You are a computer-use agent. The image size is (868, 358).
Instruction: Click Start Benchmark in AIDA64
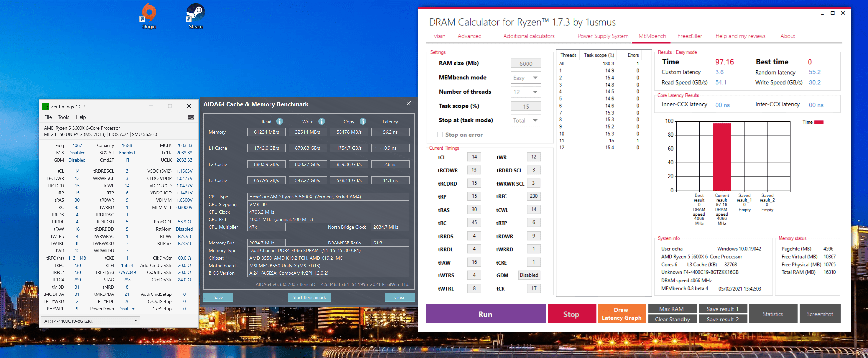click(x=309, y=297)
